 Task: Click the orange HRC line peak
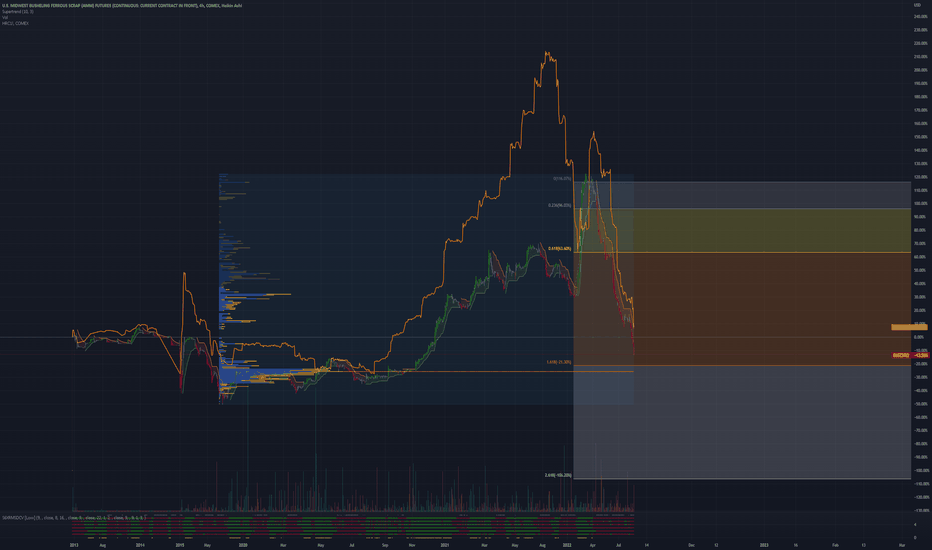(547, 54)
